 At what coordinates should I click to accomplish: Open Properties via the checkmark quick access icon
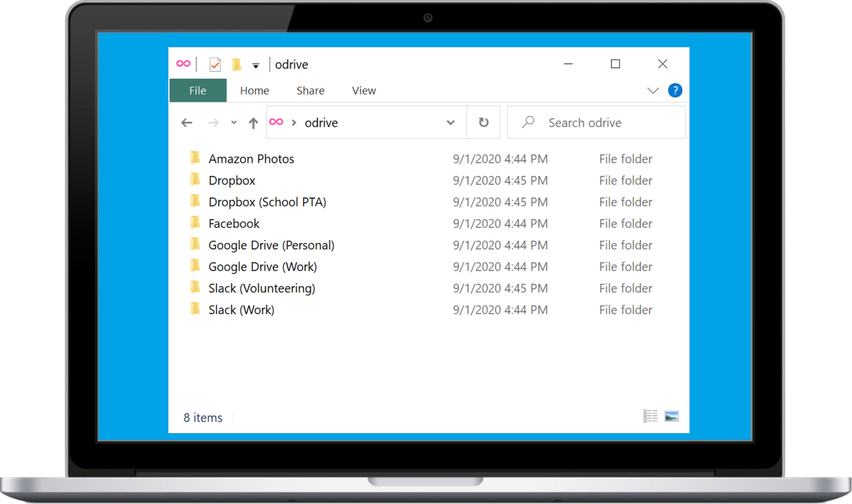tap(215, 64)
